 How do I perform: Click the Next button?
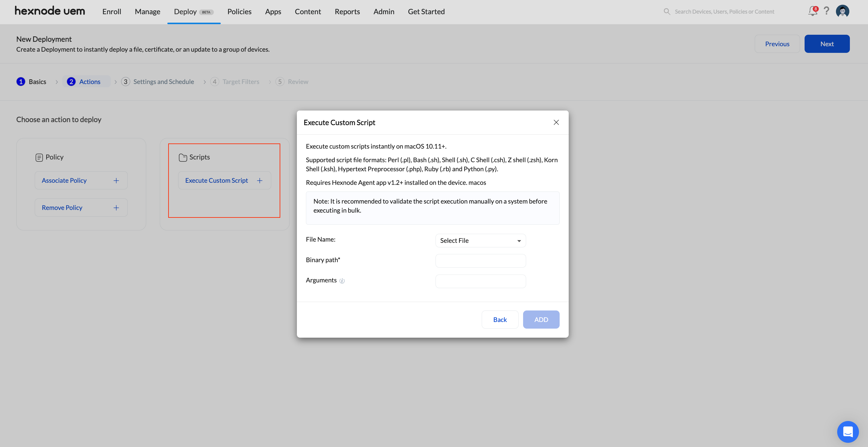[827, 44]
